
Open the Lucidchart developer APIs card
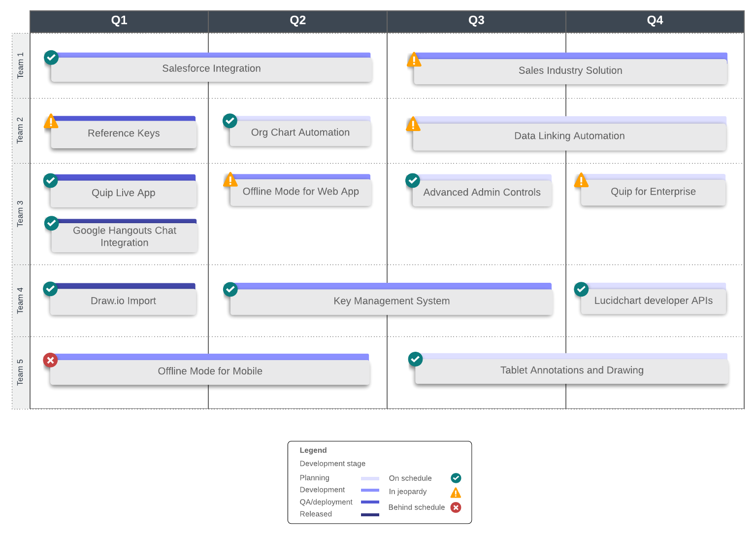[653, 301]
